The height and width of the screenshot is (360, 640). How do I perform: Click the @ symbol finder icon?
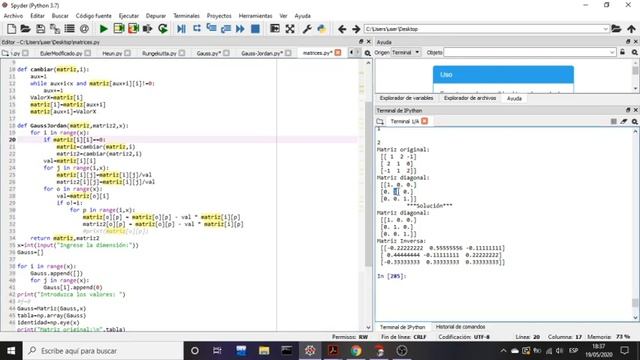(84, 29)
